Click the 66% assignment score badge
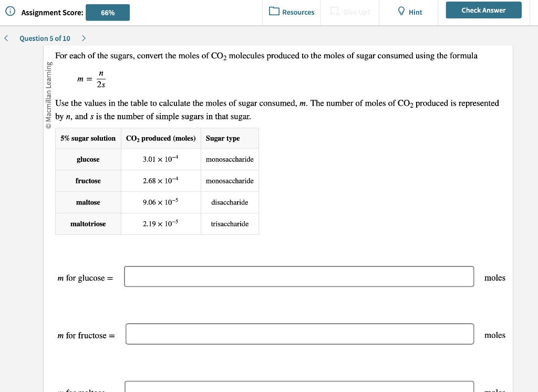Screen dimensions: 538x392 click(x=108, y=13)
